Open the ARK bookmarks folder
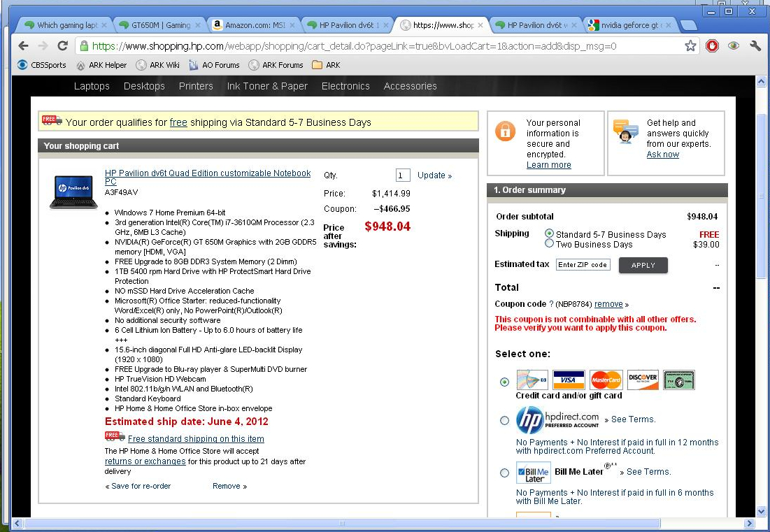Image resolution: width=770 pixels, height=532 pixels. point(326,65)
